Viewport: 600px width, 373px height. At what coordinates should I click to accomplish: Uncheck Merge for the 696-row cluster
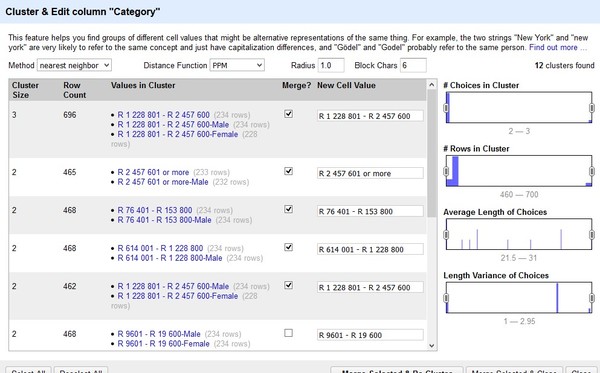289,114
